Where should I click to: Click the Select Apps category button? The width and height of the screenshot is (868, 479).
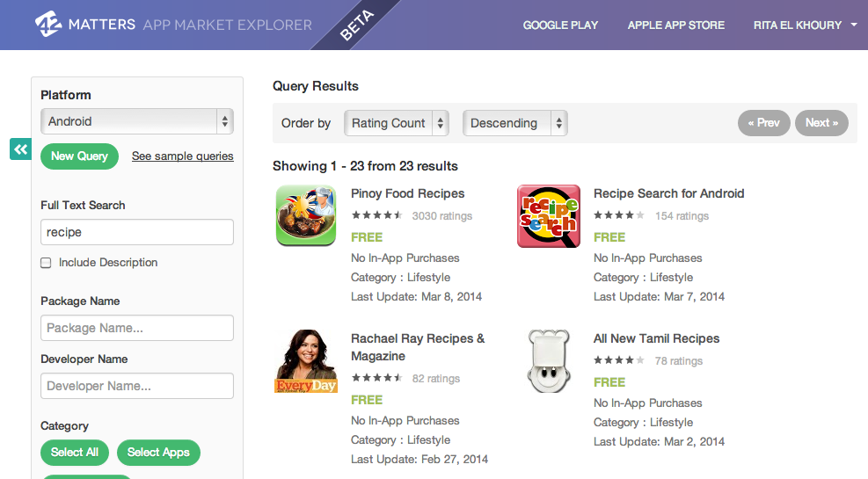tap(158, 452)
